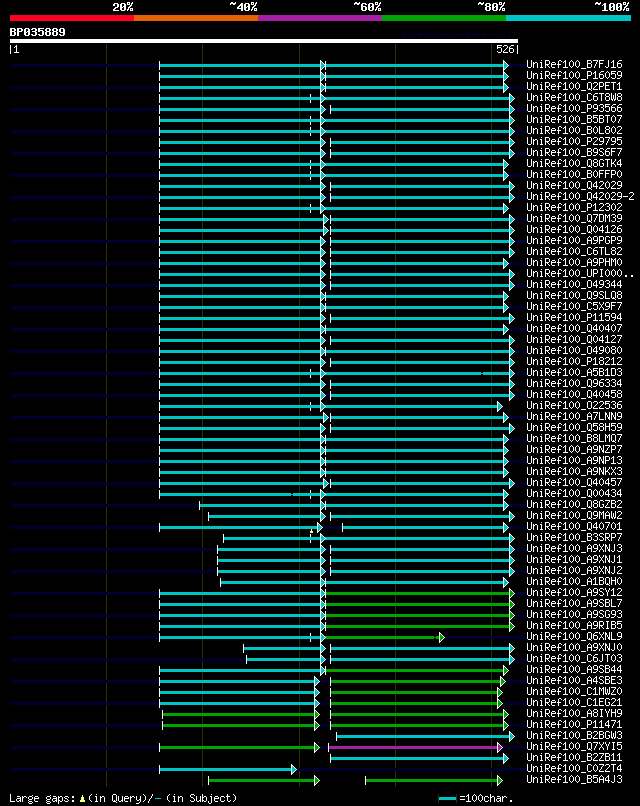Select hit label UniRef100_Q9SLQ8
This screenshot has width=640, height=806.
tap(574, 296)
